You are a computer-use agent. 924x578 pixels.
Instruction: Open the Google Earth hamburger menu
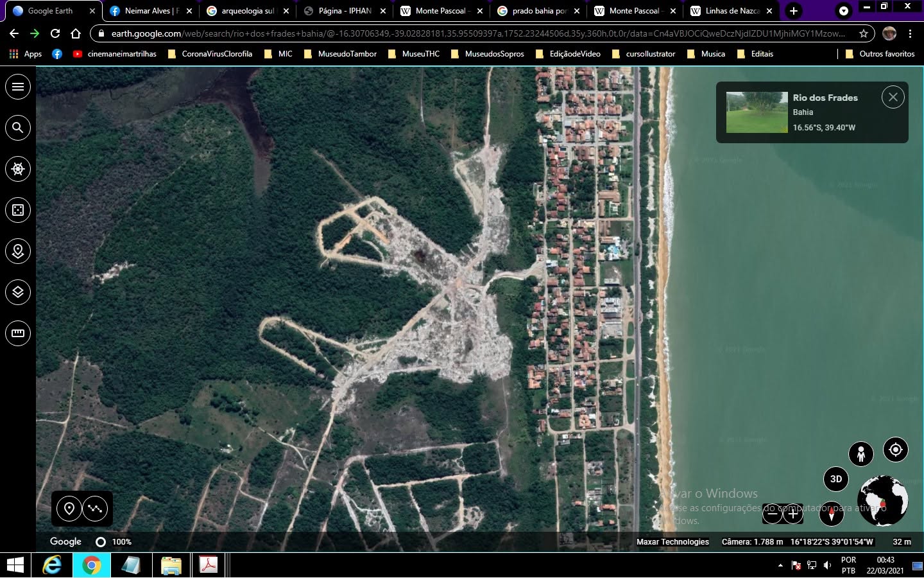[18, 87]
